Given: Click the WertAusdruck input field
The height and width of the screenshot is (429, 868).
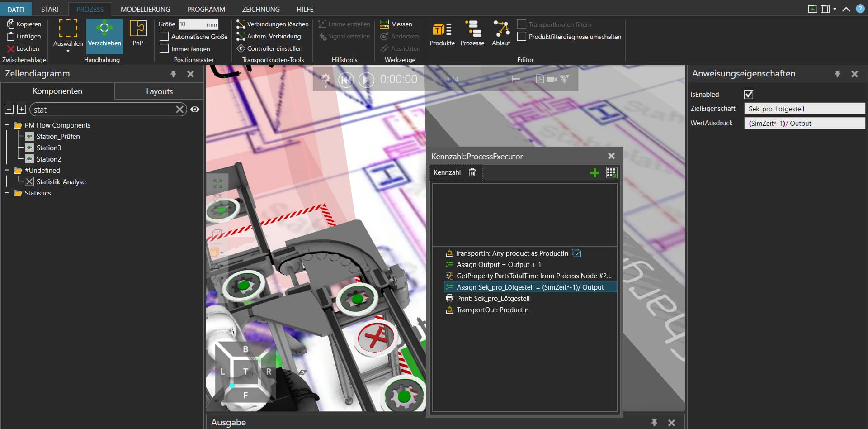Looking at the screenshot, I should click(x=804, y=123).
